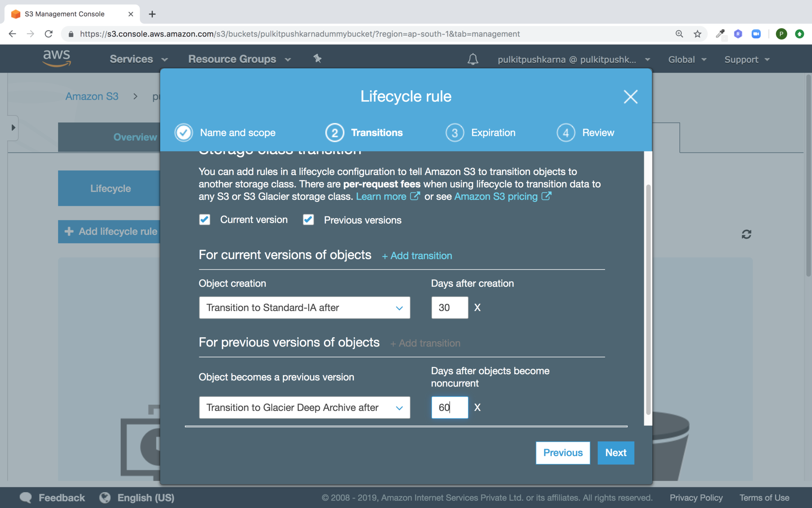Image resolution: width=812 pixels, height=508 pixels.
Task: Click the purple hexagon extension icon
Action: pos(738,34)
